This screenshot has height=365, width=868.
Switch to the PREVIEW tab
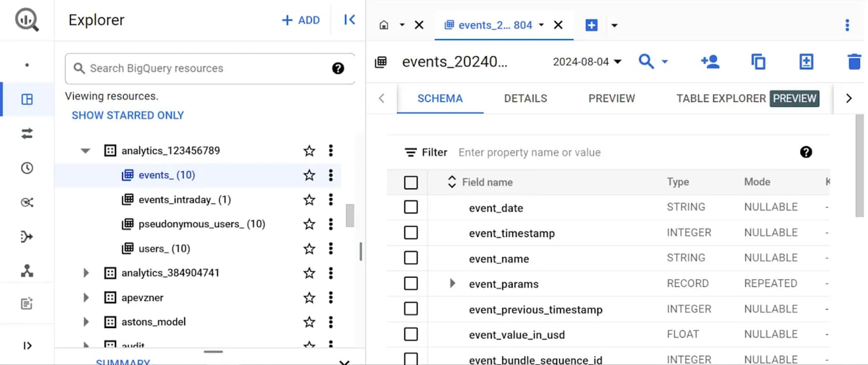point(611,99)
